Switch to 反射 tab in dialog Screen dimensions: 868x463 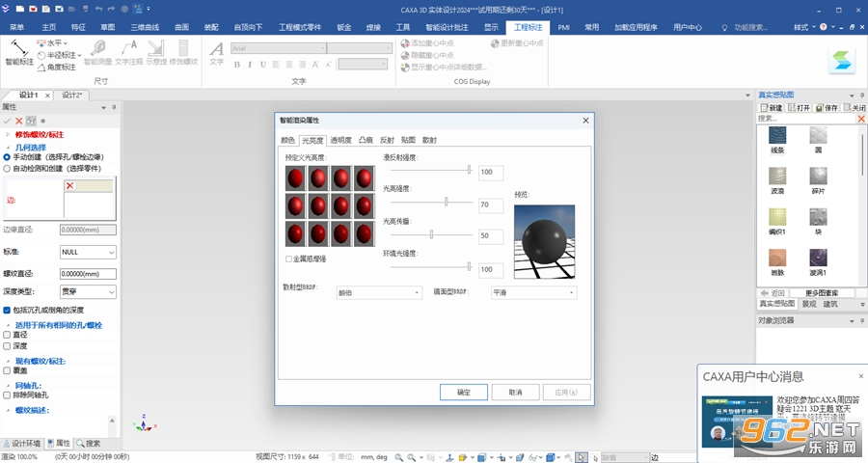click(x=387, y=140)
